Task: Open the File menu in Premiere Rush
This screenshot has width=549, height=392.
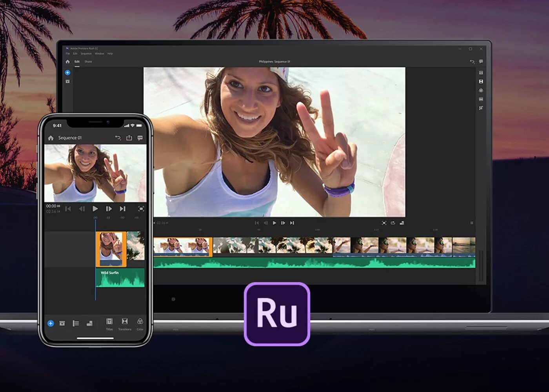Action: [x=67, y=54]
